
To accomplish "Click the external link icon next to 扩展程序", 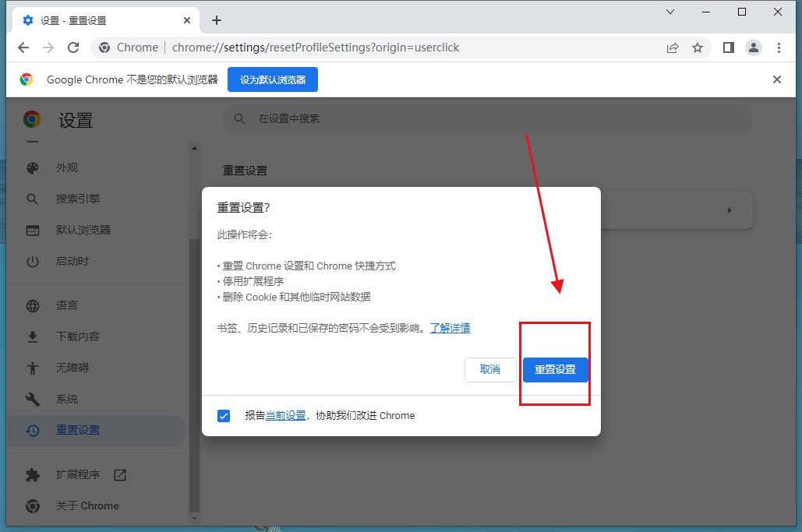I will click(120, 475).
